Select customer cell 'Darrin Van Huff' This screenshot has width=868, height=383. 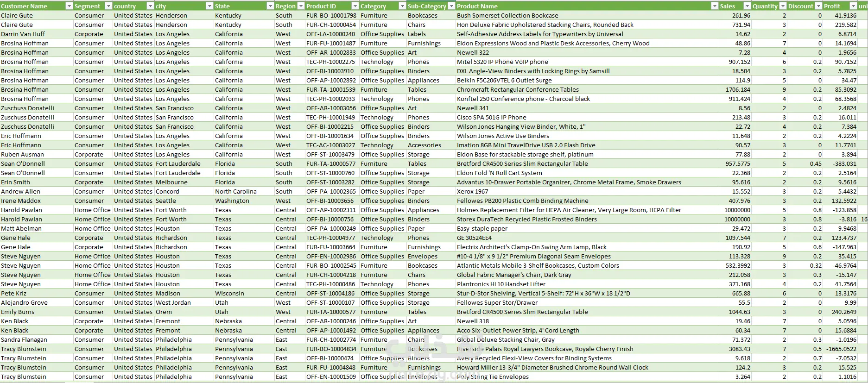tap(37, 34)
